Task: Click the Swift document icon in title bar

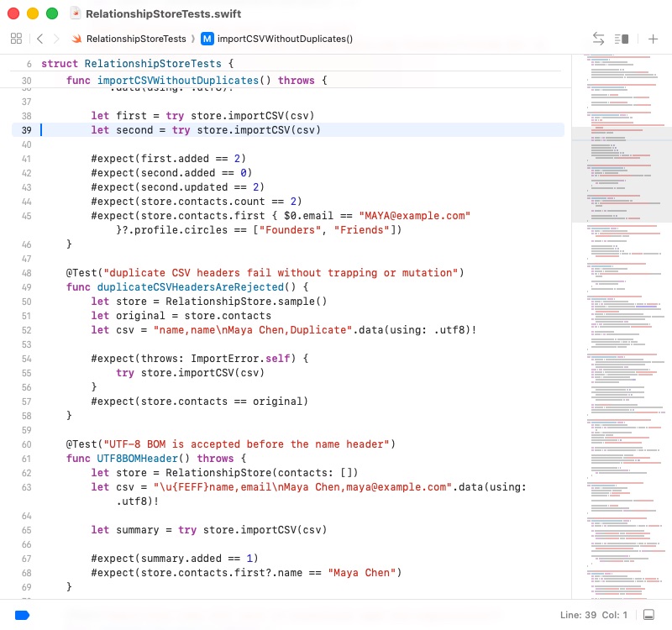Action: coord(76,13)
